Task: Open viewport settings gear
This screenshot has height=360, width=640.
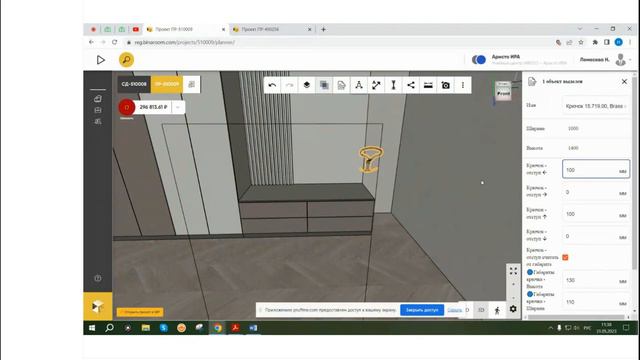Action: click(513, 309)
